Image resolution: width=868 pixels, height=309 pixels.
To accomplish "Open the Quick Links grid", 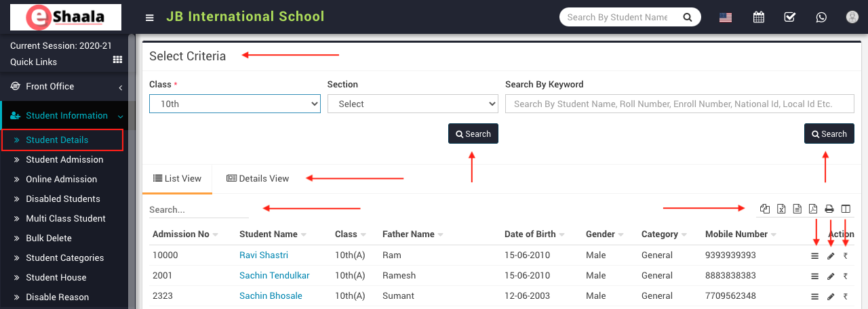I will point(117,60).
